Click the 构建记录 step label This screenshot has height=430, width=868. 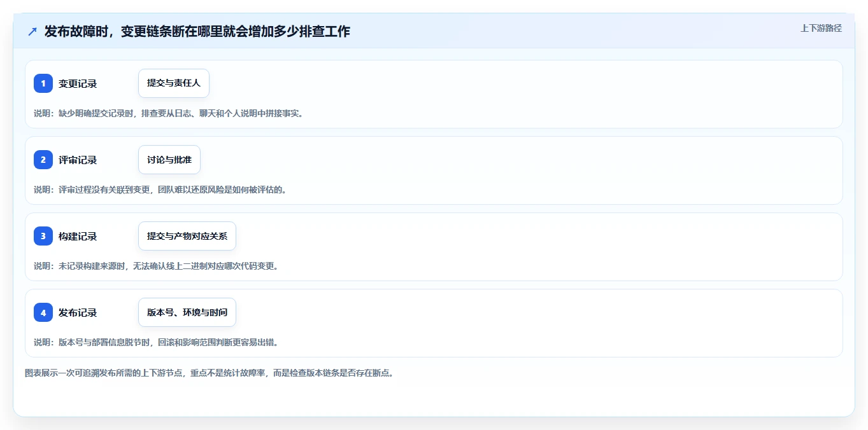(78, 236)
